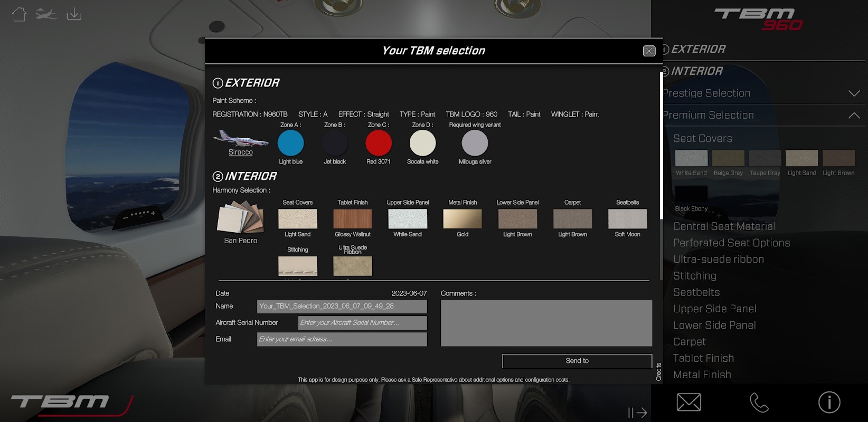Click the Upper Side Panel White Sand swatch
The height and width of the screenshot is (422, 868).
[x=408, y=219]
